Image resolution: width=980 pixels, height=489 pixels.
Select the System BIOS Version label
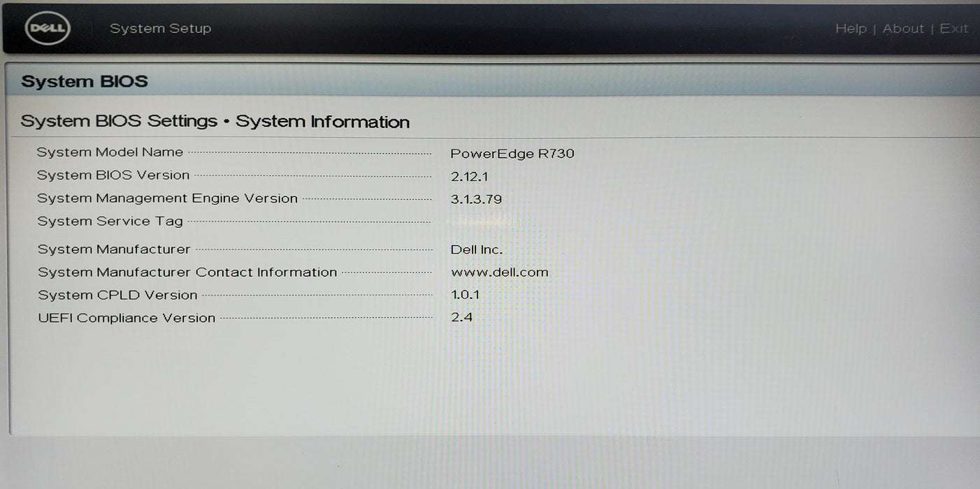113,175
